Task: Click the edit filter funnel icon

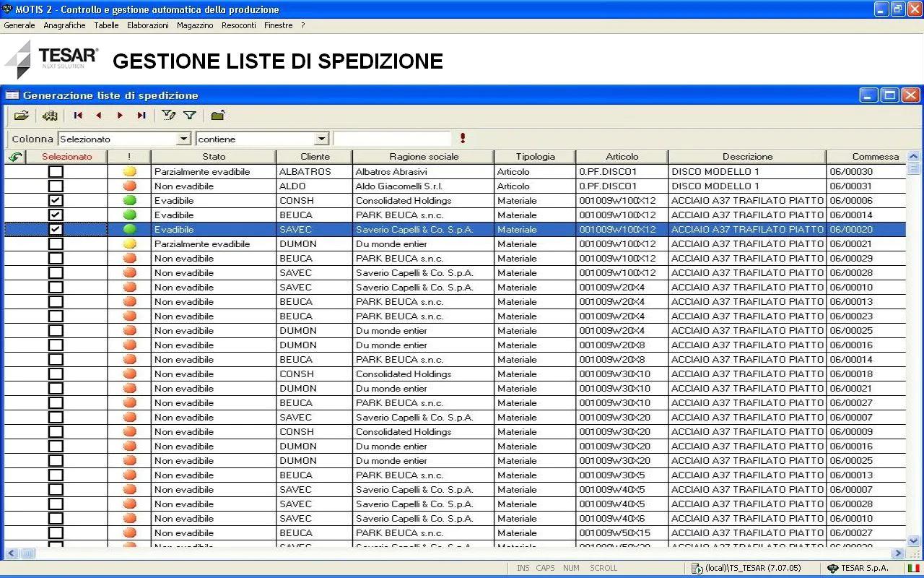Action: pos(169,115)
